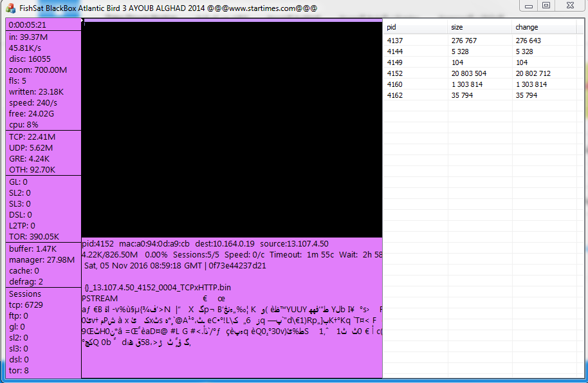
Task: Click the black video preview area
Action: [x=232, y=129]
